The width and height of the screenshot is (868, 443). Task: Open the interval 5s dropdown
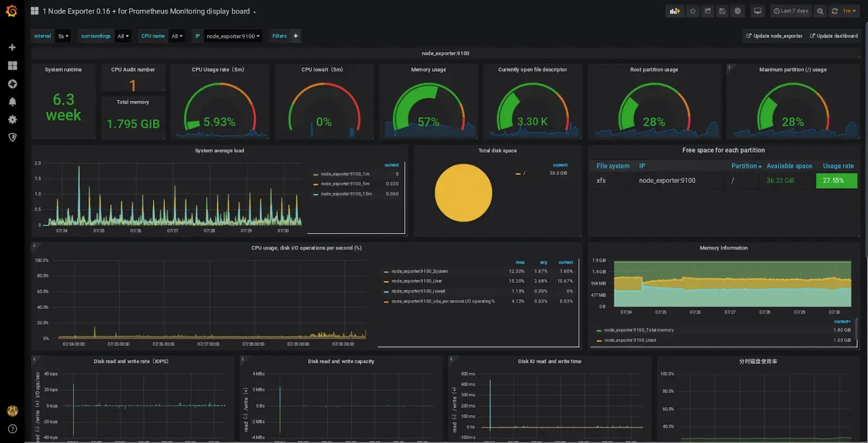point(63,36)
